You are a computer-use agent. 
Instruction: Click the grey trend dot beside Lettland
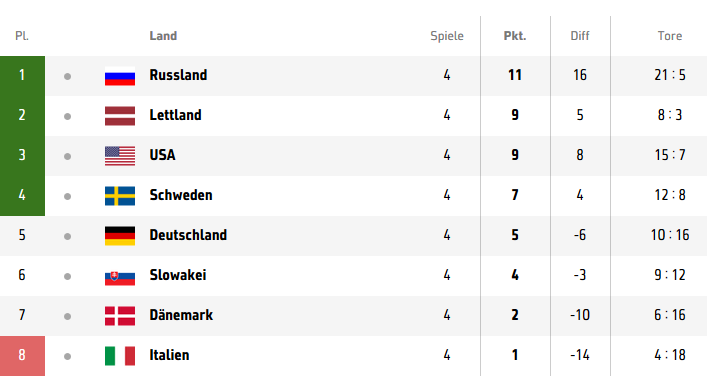coord(68,116)
